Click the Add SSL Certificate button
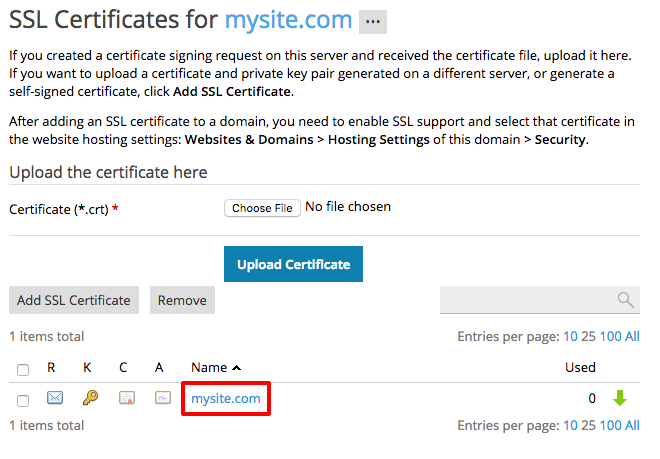Screen dimensions: 660x459 click(74, 300)
